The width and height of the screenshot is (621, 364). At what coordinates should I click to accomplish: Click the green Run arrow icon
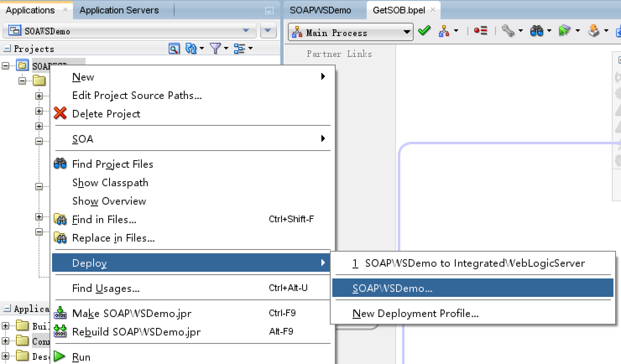pos(60,356)
